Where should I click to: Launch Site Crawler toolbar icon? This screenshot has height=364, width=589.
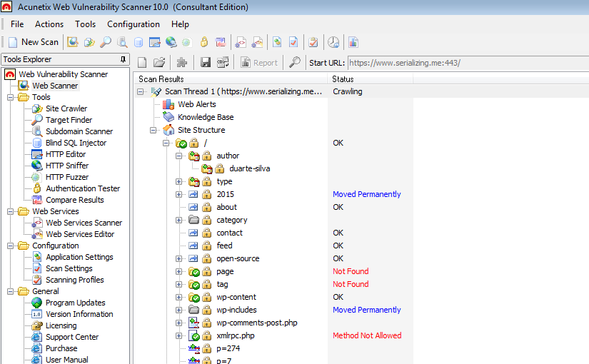tap(89, 42)
